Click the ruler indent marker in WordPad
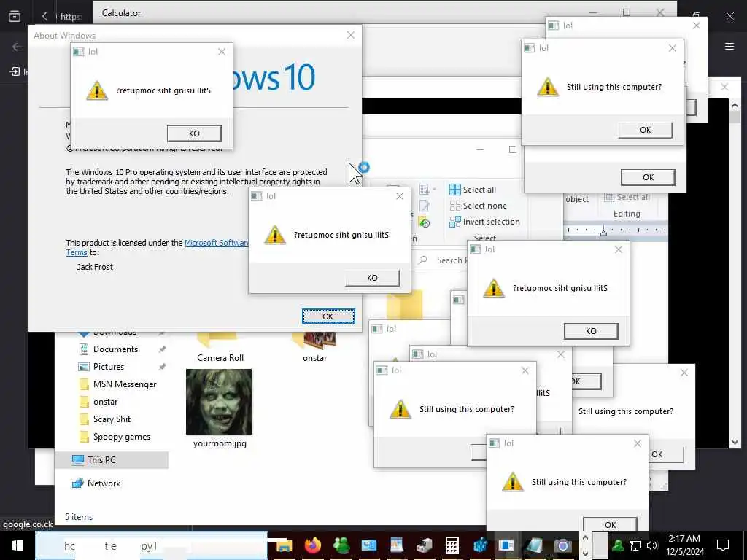 [x=603, y=232]
